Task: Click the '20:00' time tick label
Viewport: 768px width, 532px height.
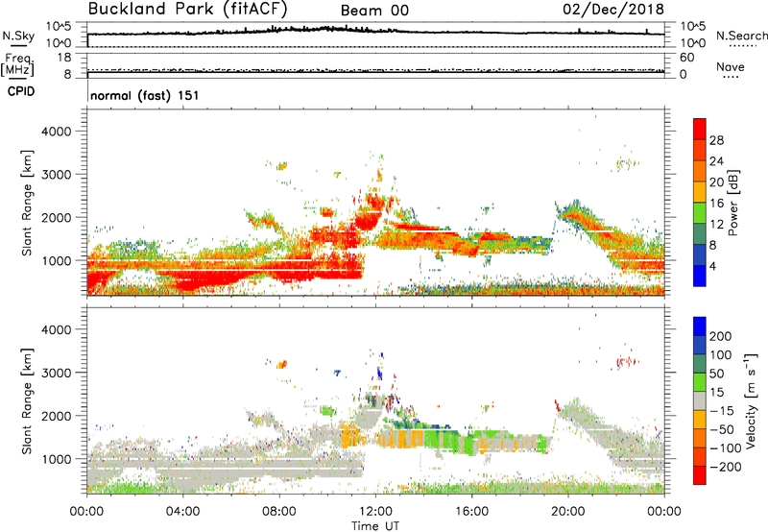Action: pos(568,512)
